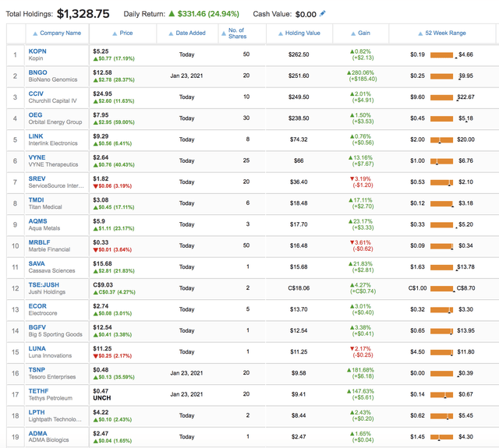Click Jushi Holdings value C$18.06
Screen dimensions: 499x448
click(x=299, y=288)
